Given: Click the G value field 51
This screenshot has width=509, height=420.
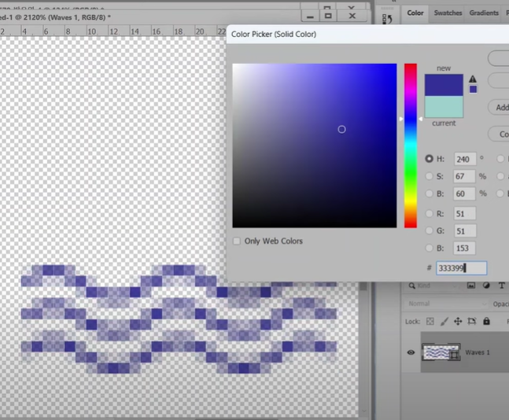Looking at the screenshot, I should [x=465, y=230].
